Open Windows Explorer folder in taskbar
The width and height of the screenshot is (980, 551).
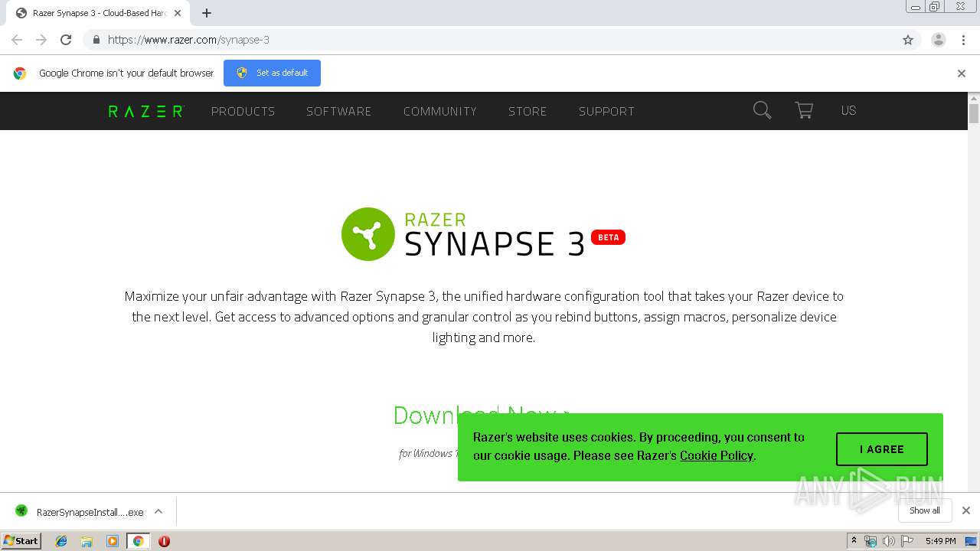(x=87, y=541)
